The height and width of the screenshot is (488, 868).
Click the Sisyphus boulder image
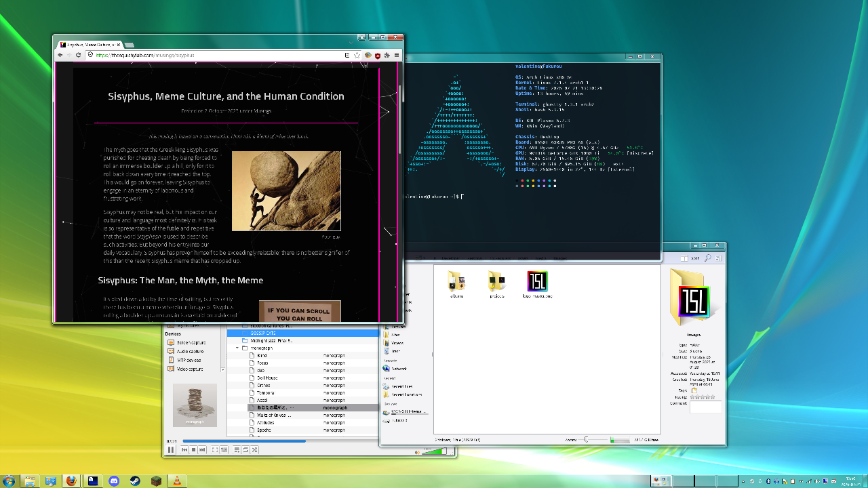pyautogui.click(x=286, y=191)
